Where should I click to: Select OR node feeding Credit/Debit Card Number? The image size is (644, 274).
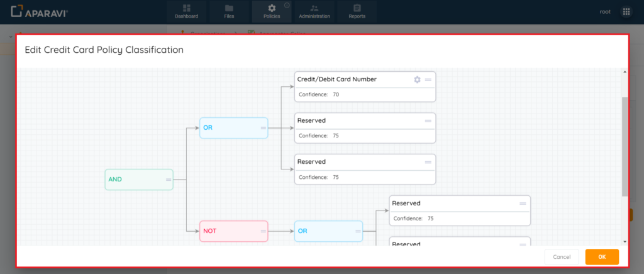point(234,128)
